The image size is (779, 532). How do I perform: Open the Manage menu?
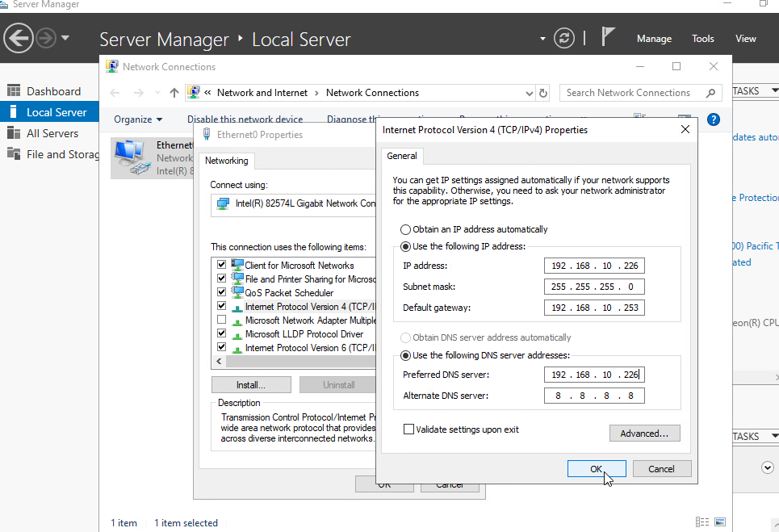click(654, 39)
